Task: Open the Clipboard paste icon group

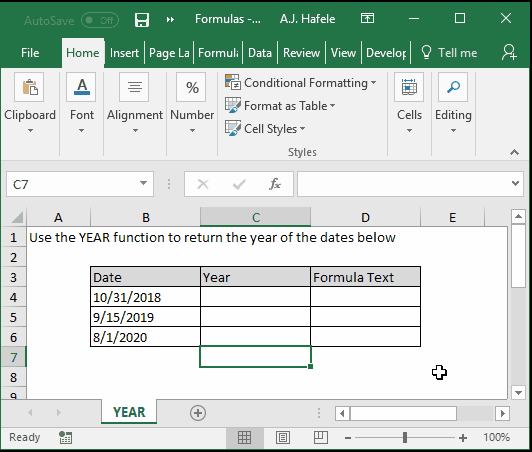Action: click(29, 87)
